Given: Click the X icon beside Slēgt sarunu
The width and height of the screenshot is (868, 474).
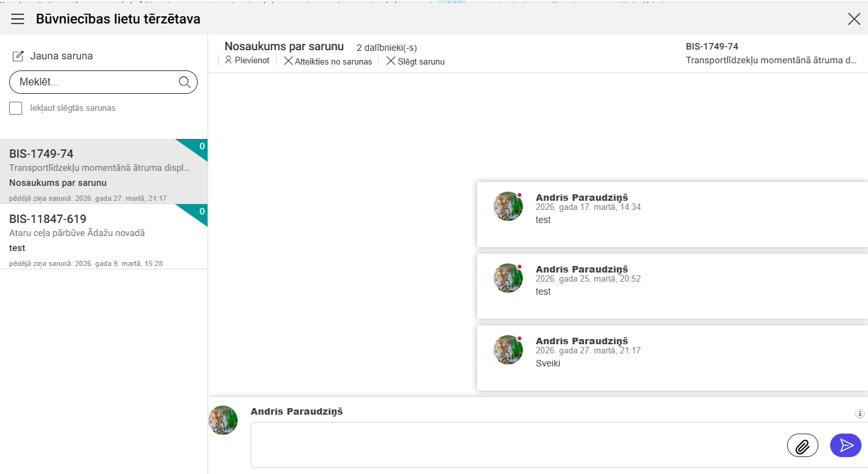Looking at the screenshot, I should pyautogui.click(x=390, y=61).
